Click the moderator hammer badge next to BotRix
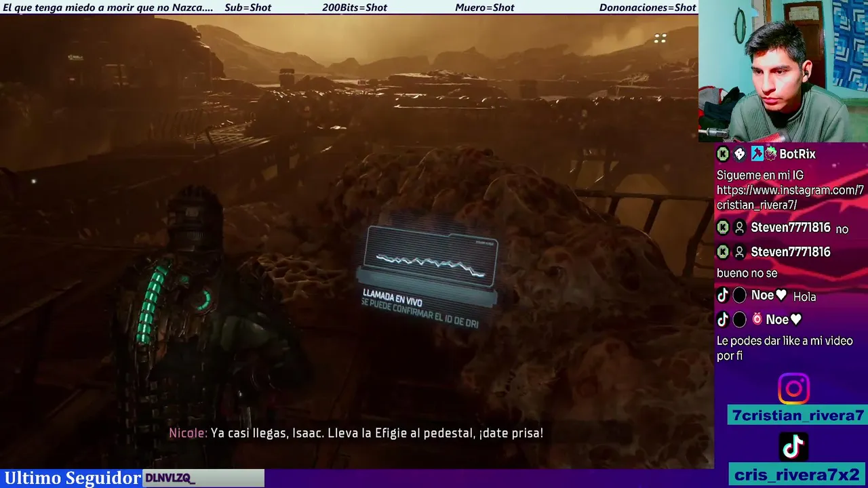 (757, 154)
